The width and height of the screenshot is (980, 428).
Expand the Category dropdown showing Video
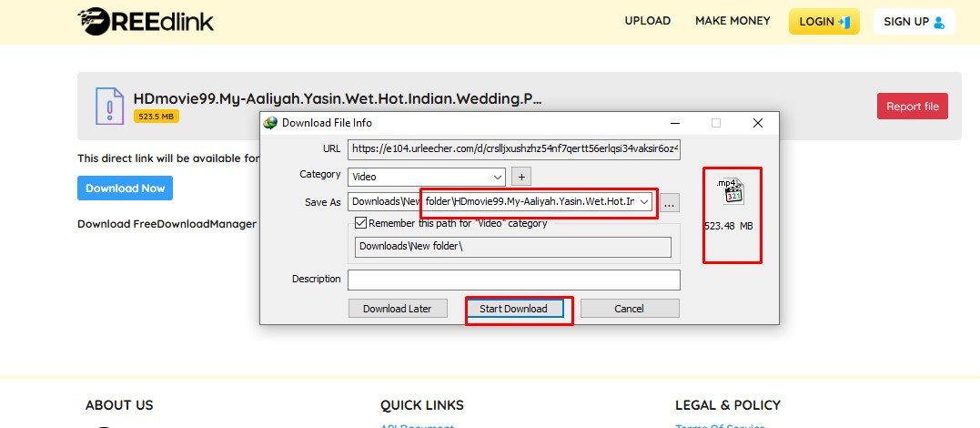497,177
